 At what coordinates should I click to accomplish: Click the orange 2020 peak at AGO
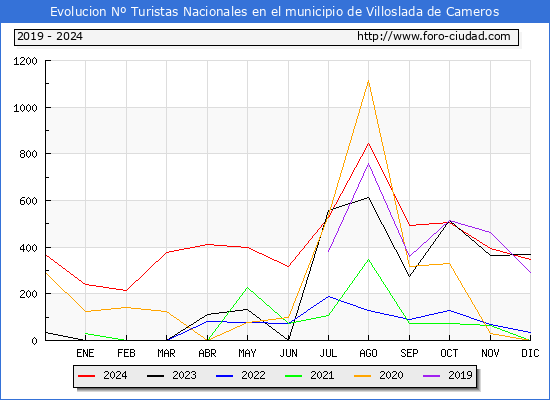[368, 81]
